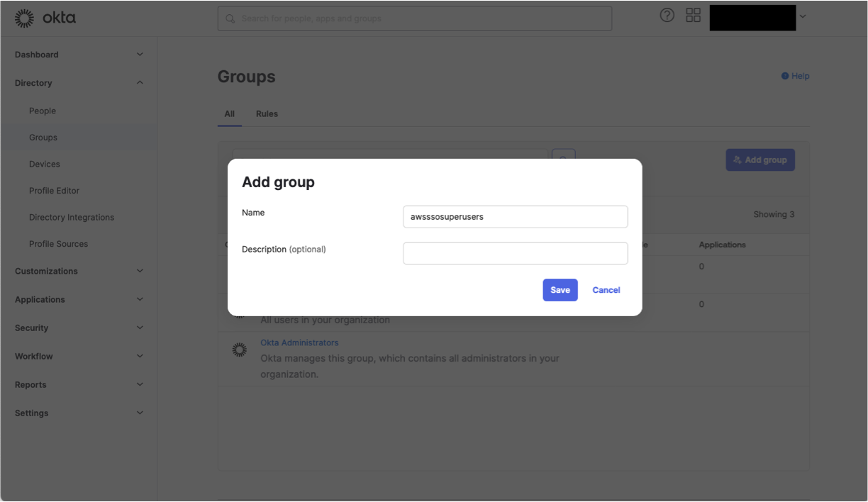Expand the Dashboard sidebar section
This screenshot has height=502, width=868.
(x=140, y=54)
